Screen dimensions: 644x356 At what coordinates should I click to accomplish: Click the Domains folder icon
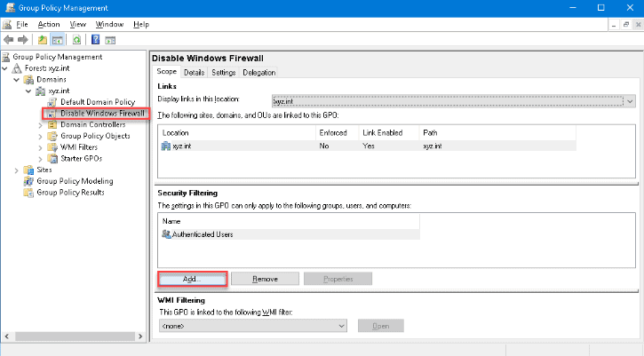coord(28,79)
